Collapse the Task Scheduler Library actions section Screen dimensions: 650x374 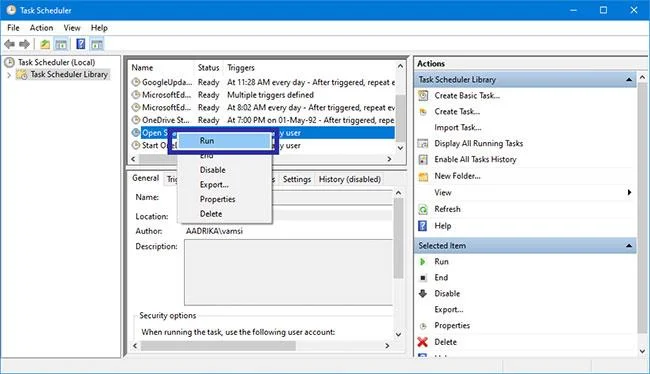pyautogui.click(x=629, y=80)
